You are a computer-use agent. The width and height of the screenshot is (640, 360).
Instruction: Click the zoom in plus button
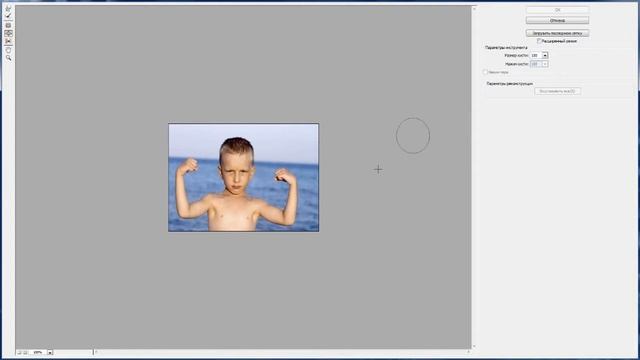click(x=25, y=352)
